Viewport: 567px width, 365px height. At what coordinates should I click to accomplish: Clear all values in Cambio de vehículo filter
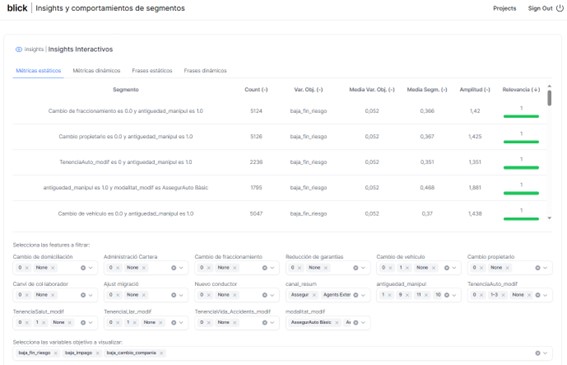[x=447, y=268]
